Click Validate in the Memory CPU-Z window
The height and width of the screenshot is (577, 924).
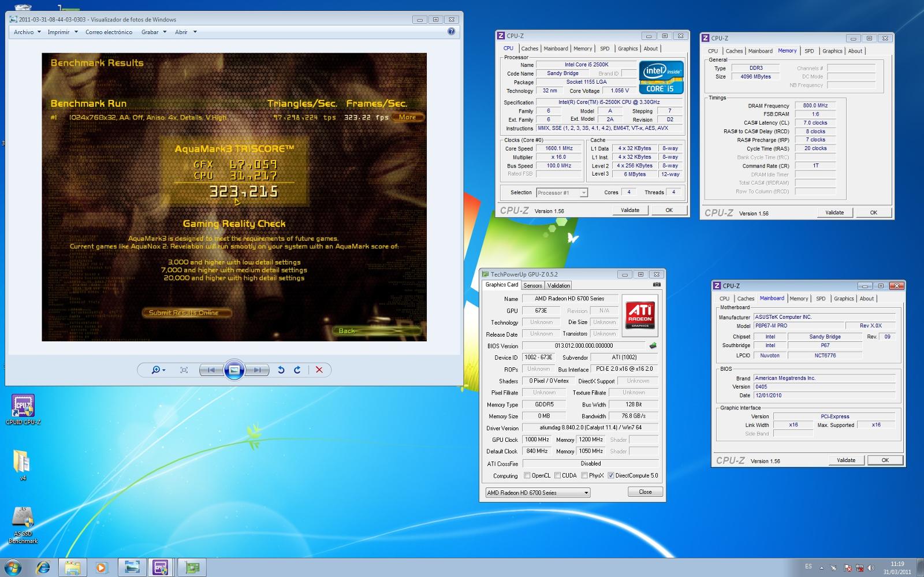tap(834, 213)
